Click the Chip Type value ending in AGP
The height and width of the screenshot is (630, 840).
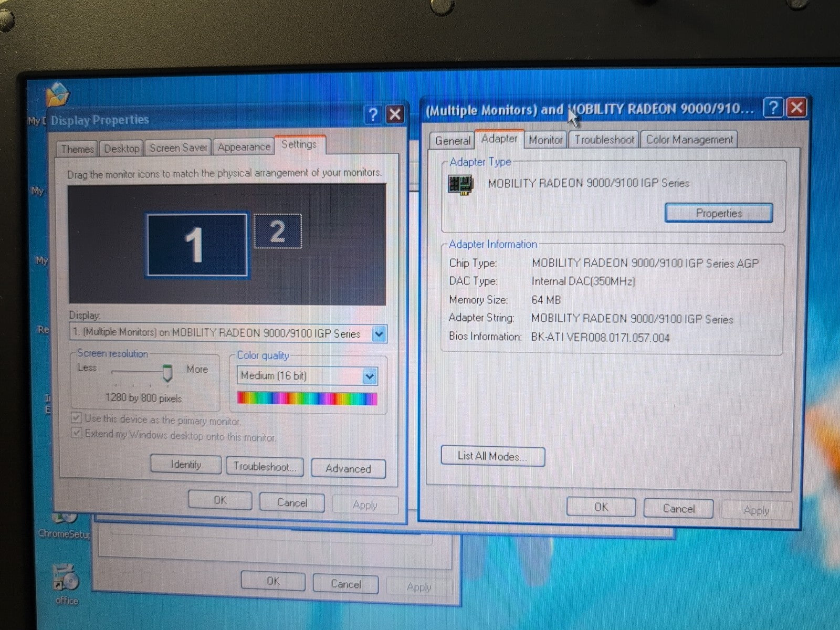[645, 264]
